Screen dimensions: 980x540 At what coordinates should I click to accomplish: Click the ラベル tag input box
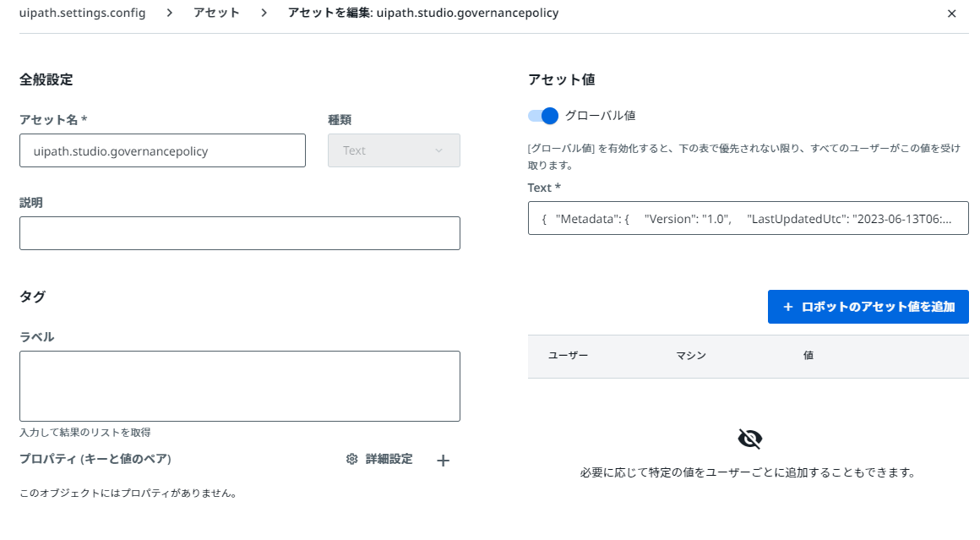(240, 386)
